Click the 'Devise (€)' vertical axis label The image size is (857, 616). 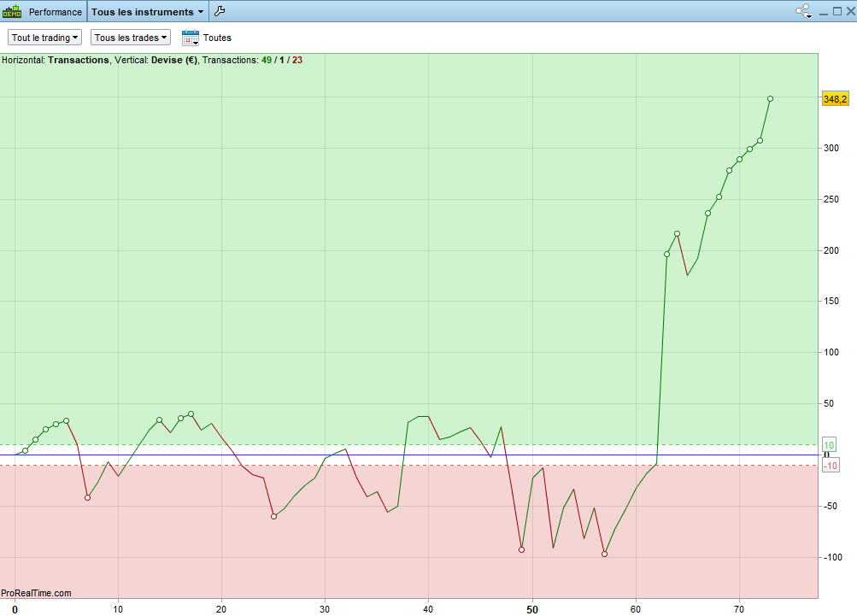click(x=174, y=60)
